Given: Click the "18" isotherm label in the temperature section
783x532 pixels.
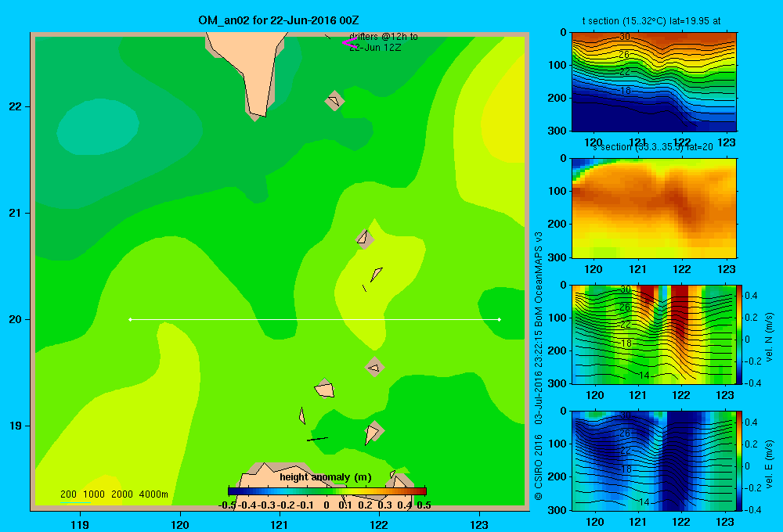Looking at the screenshot, I should point(626,91).
